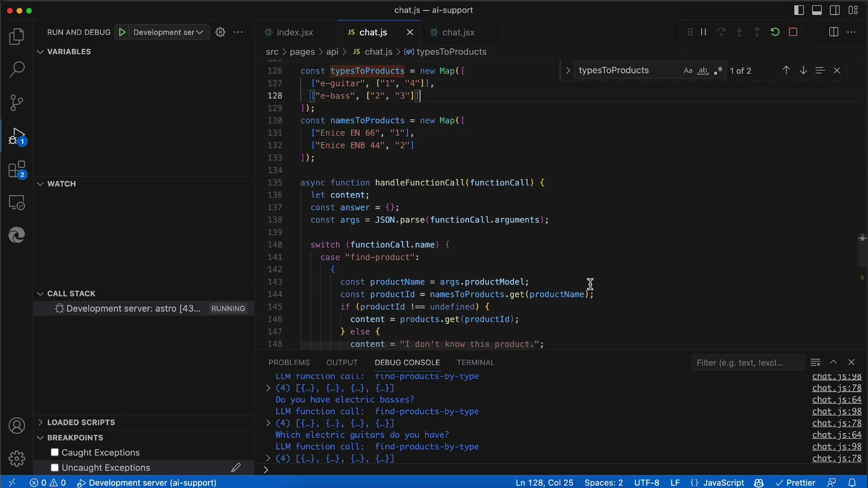Screen dimensions: 868x488
Task: Go to previous find match
Action: click(x=786, y=70)
